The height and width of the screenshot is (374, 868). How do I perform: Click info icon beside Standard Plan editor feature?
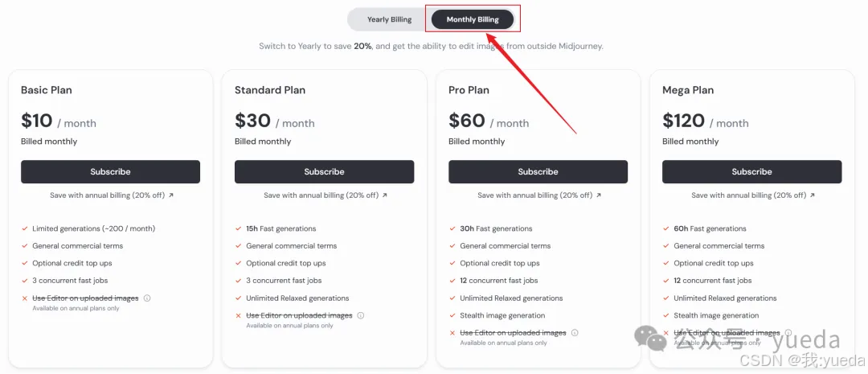tap(360, 315)
